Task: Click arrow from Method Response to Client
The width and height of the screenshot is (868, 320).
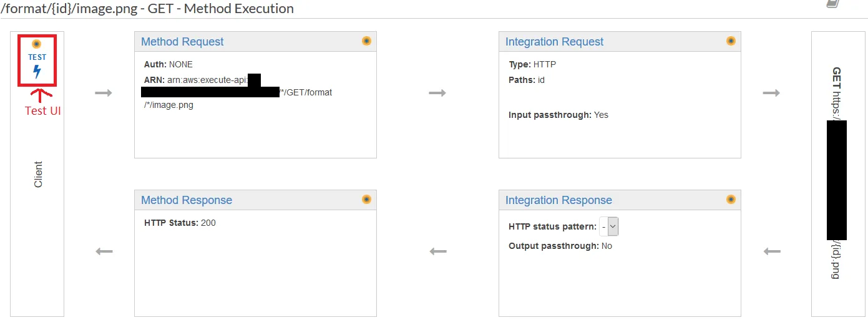Action: (x=104, y=251)
